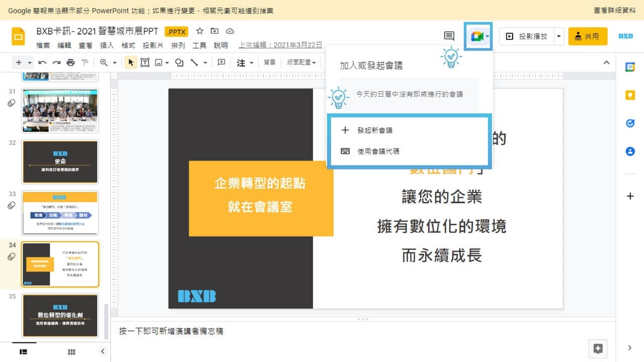Undo the last change
The image size is (644, 362).
point(43,62)
